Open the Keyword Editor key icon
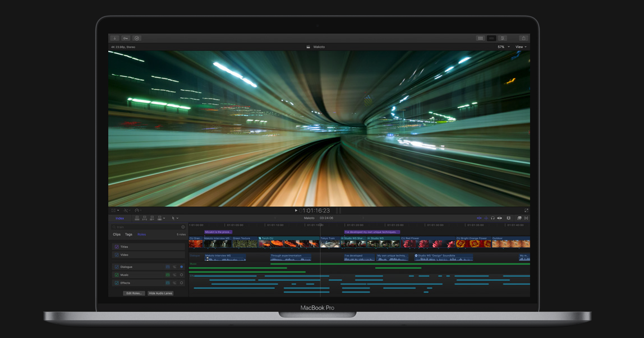 point(125,38)
